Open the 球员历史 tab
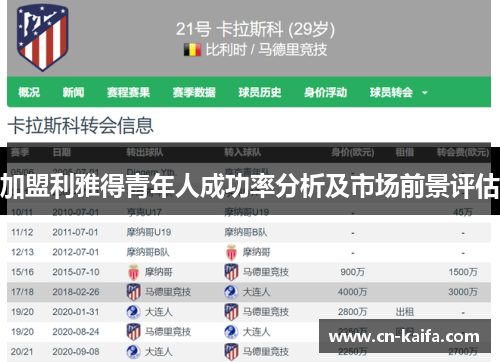The image size is (500, 362). 260,92
